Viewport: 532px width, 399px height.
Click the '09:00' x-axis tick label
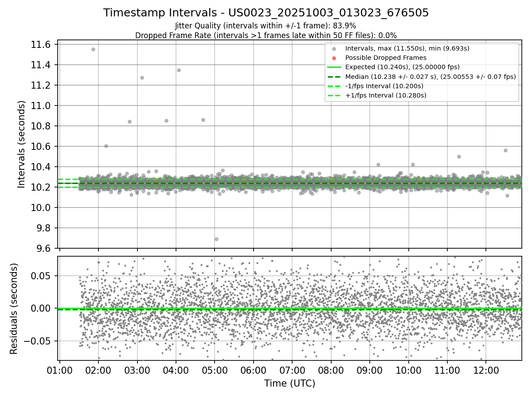coord(370,370)
